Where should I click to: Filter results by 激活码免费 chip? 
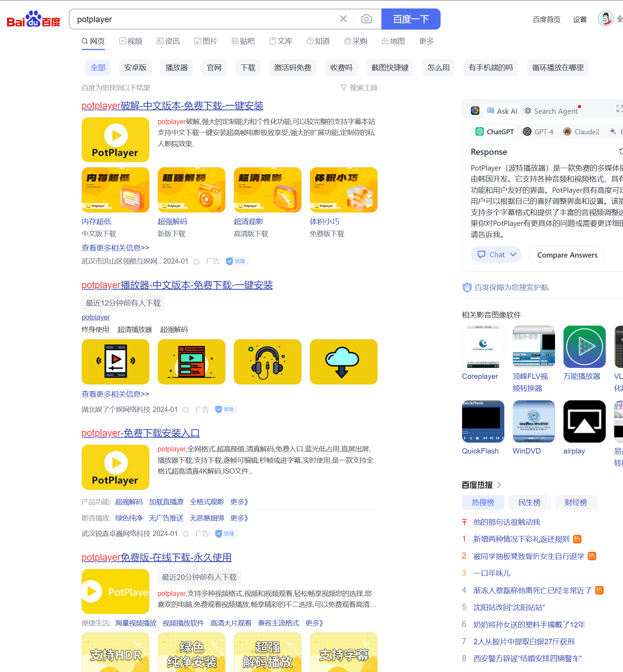point(293,68)
